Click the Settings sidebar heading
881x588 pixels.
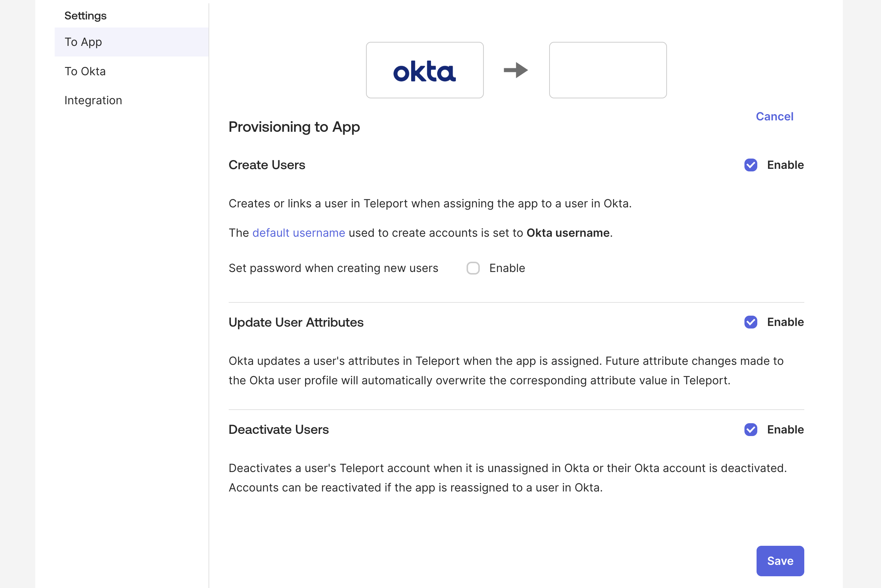86,16
